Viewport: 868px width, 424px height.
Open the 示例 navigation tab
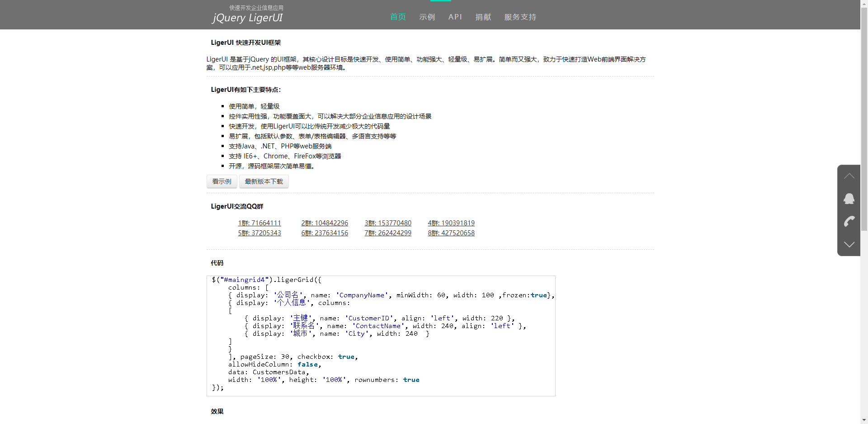[x=427, y=17]
